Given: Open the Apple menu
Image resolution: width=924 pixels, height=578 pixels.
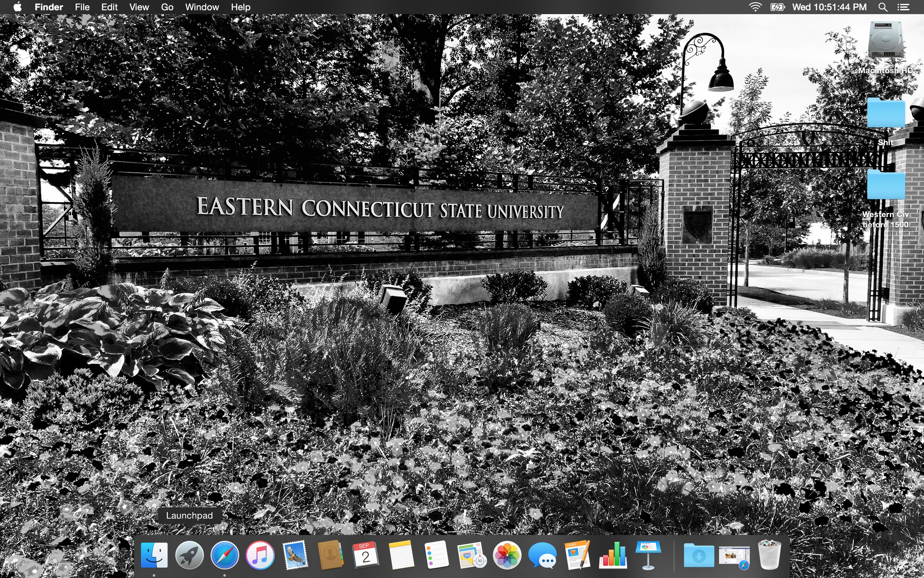Looking at the screenshot, I should pos(18,7).
